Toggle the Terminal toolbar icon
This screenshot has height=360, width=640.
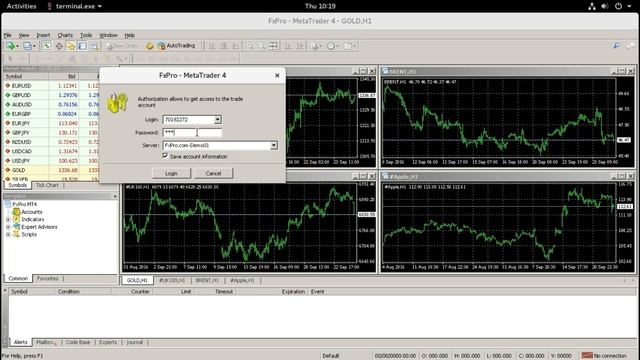[x=82, y=46]
